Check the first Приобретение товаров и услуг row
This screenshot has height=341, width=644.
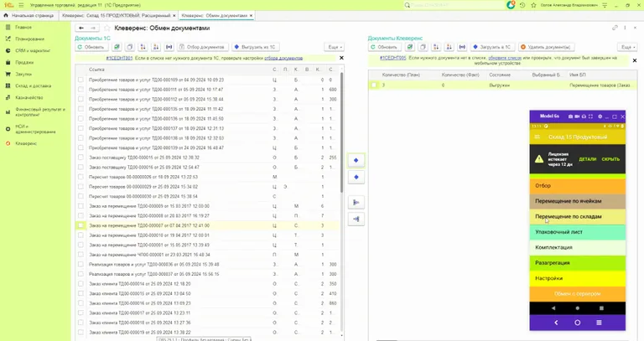coord(80,80)
